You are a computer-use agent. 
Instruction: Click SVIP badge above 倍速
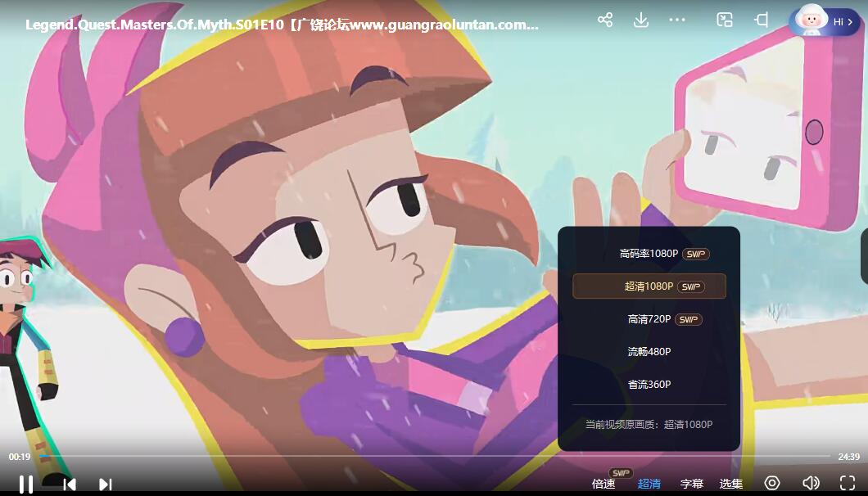click(x=621, y=473)
